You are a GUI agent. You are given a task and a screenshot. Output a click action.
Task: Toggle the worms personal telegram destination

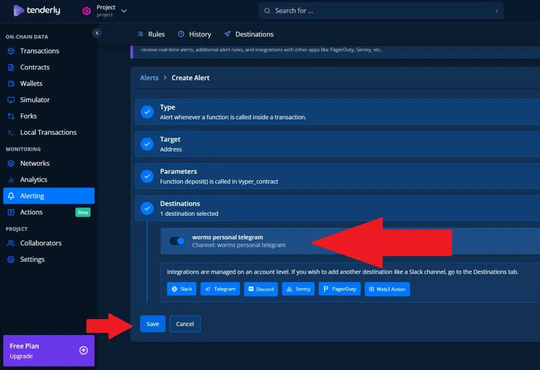(x=177, y=241)
